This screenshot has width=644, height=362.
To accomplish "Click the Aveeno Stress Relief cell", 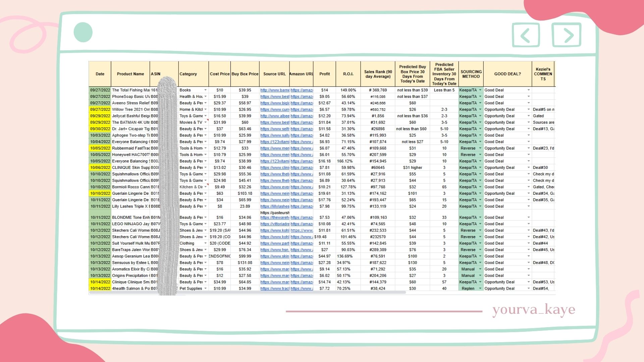I will click(130, 103).
